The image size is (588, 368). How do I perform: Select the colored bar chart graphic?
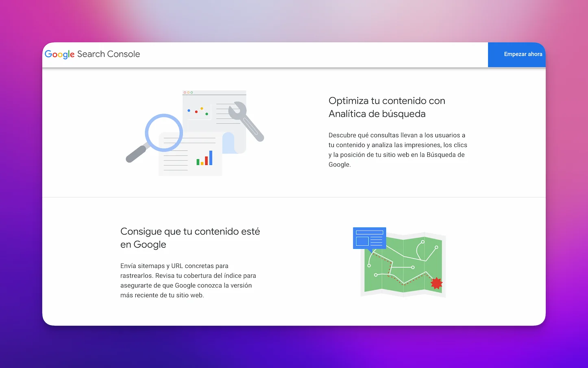tap(205, 158)
